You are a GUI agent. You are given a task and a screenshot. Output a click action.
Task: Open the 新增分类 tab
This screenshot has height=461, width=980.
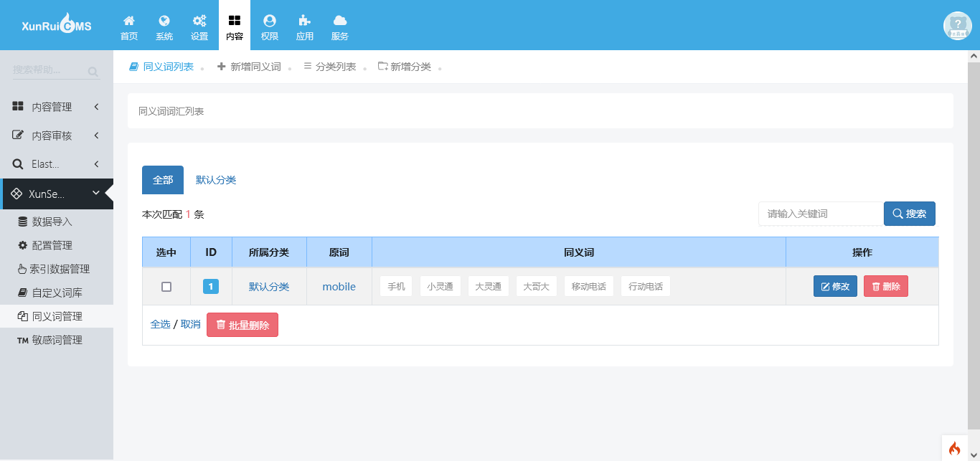405,67
